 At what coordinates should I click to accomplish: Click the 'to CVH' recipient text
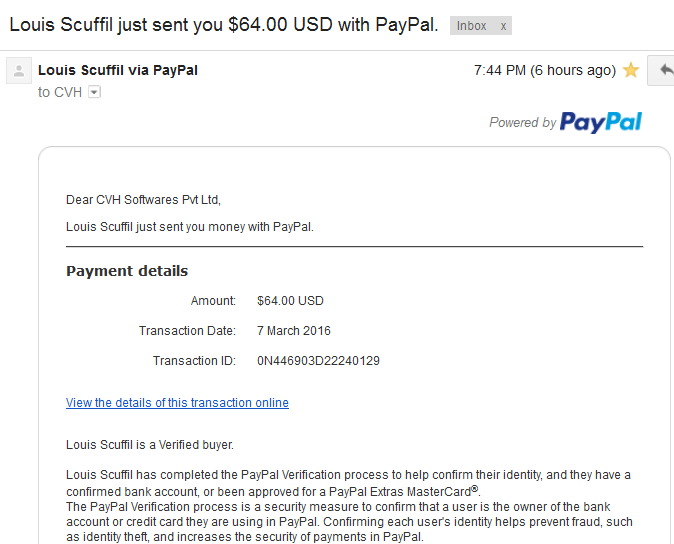pos(60,92)
